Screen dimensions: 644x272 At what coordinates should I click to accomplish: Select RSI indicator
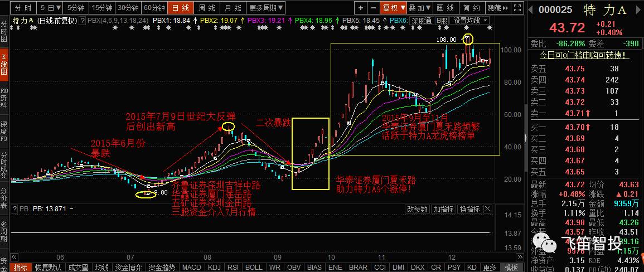point(233,268)
